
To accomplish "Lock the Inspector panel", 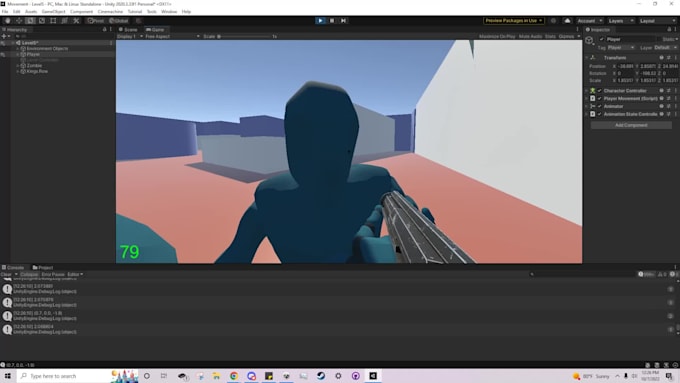I will (x=669, y=29).
